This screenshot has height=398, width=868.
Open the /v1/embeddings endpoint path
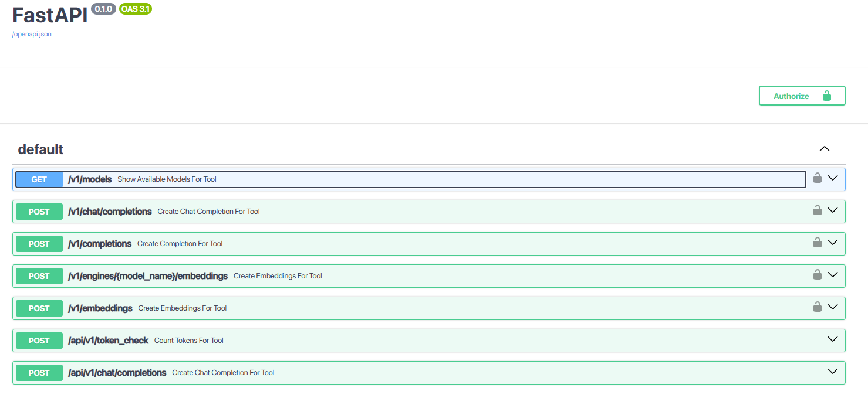pyautogui.click(x=100, y=308)
